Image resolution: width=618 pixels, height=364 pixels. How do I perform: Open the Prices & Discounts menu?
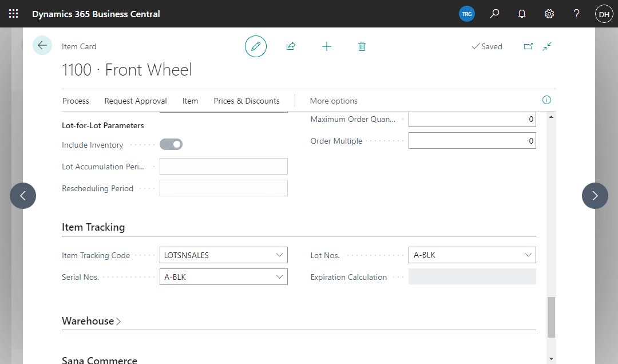pos(247,101)
